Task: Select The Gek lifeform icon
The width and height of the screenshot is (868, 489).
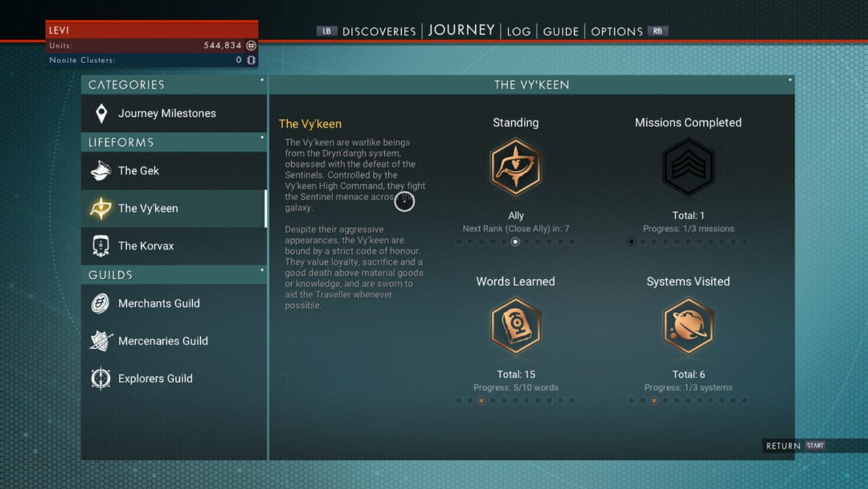Action: click(x=101, y=170)
